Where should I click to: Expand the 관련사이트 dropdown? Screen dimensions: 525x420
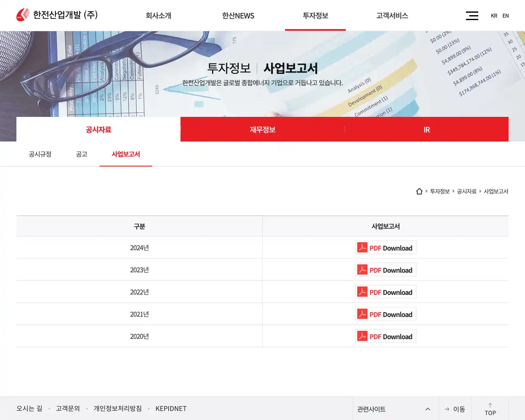pos(427,409)
